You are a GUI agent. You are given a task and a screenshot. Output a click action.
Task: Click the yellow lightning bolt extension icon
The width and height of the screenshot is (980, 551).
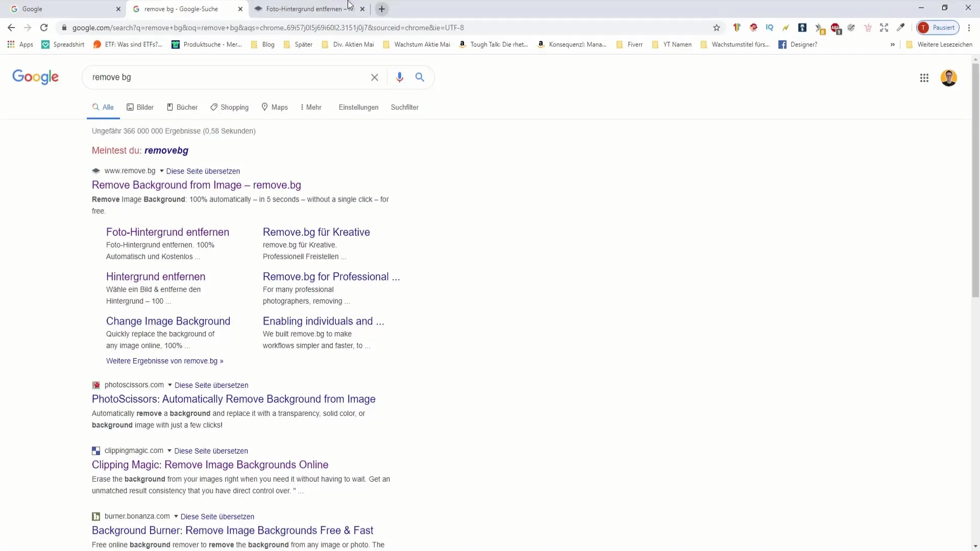pyautogui.click(x=786, y=28)
